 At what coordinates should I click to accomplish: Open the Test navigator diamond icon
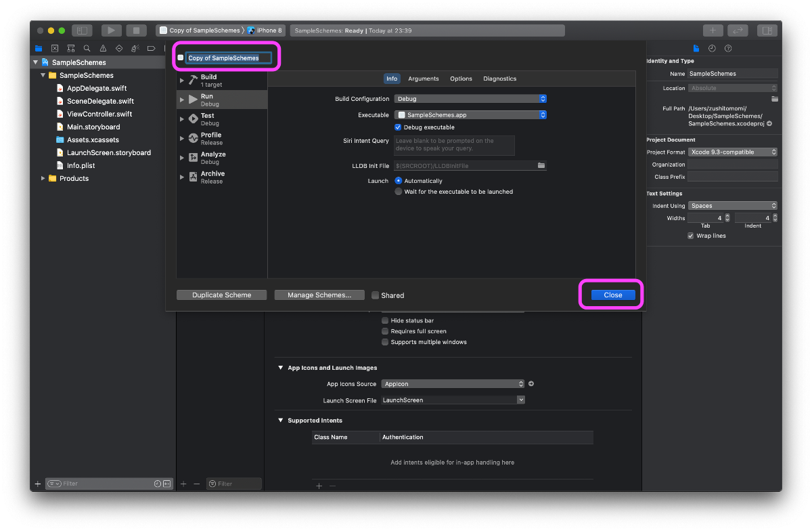point(119,48)
